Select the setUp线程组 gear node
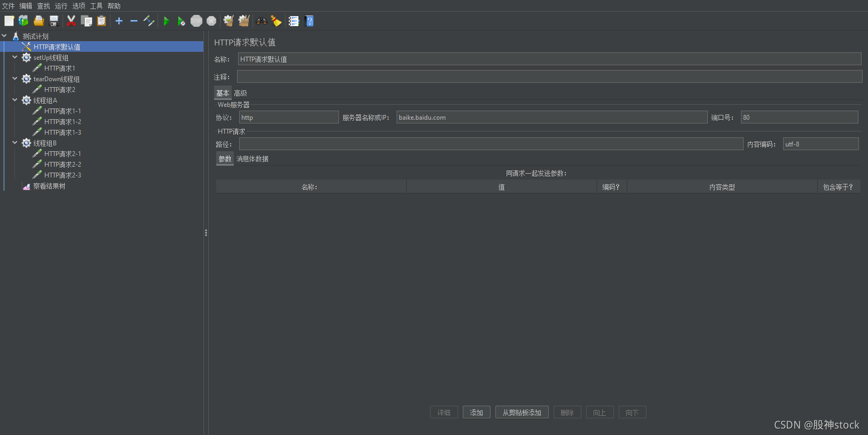This screenshot has width=868, height=435. (51, 58)
